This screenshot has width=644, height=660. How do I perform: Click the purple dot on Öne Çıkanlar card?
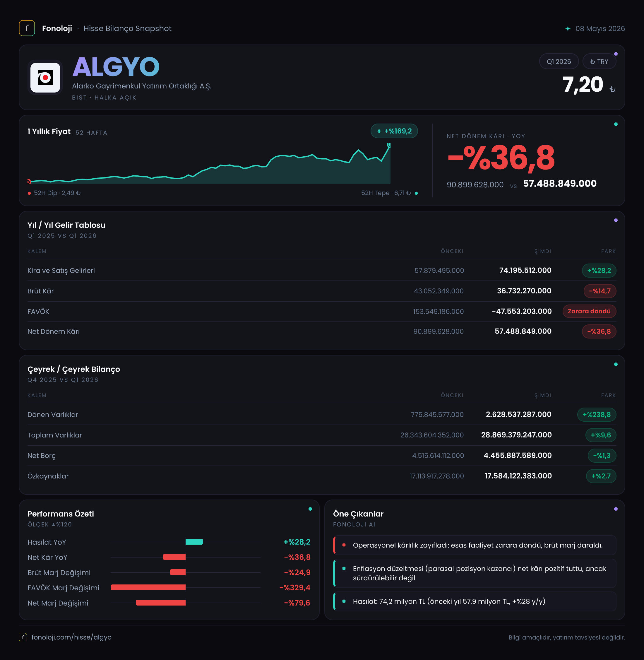[616, 509]
